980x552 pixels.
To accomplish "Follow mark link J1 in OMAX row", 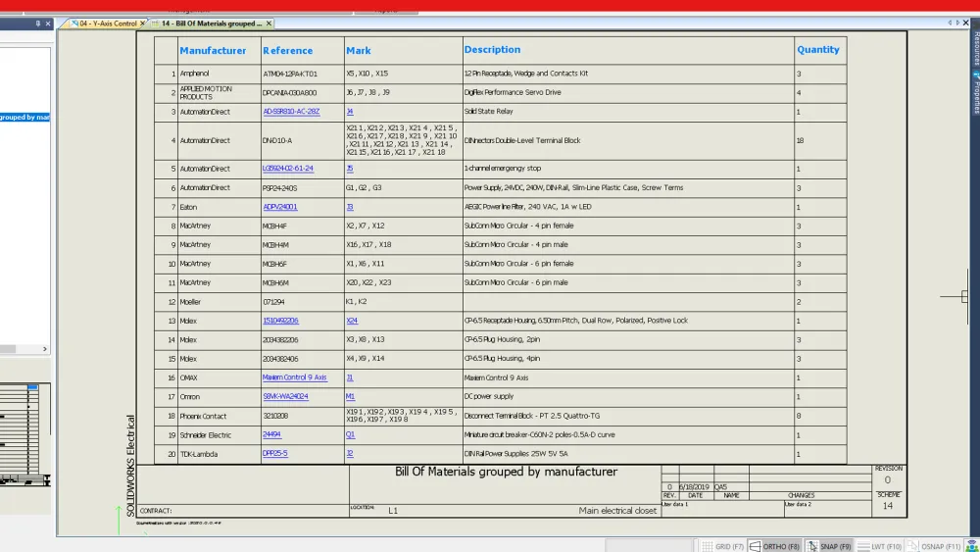I will pos(350,376).
